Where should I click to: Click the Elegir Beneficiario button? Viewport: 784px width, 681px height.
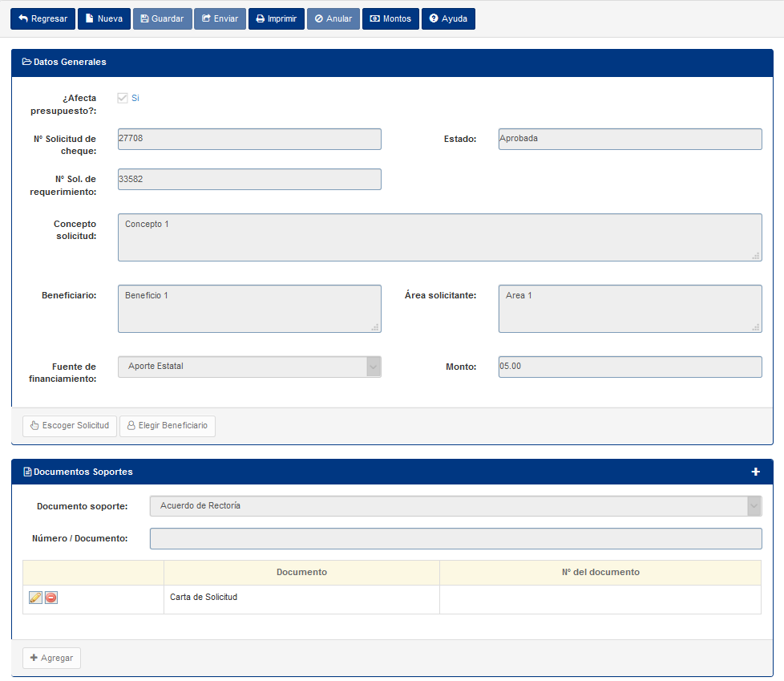[168, 426]
